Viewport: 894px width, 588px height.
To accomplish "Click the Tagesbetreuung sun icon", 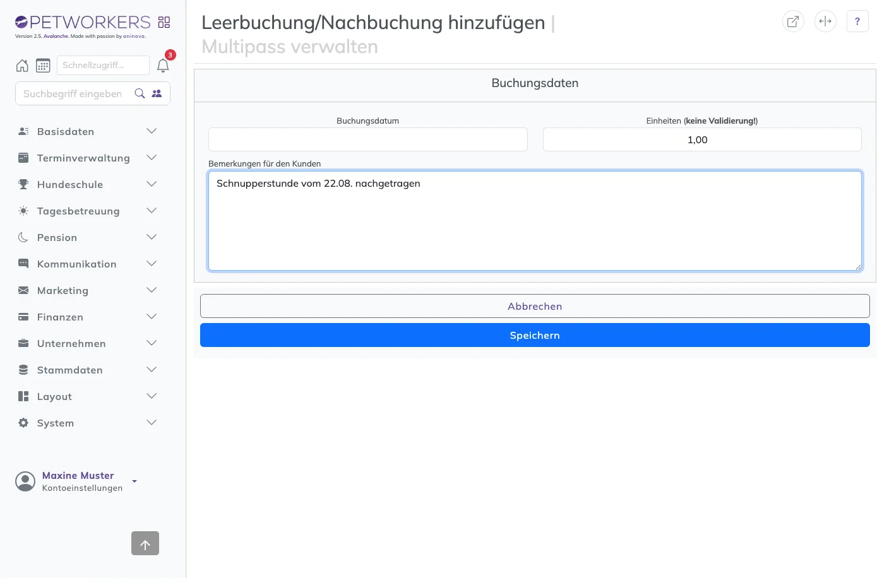I will point(23,211).
